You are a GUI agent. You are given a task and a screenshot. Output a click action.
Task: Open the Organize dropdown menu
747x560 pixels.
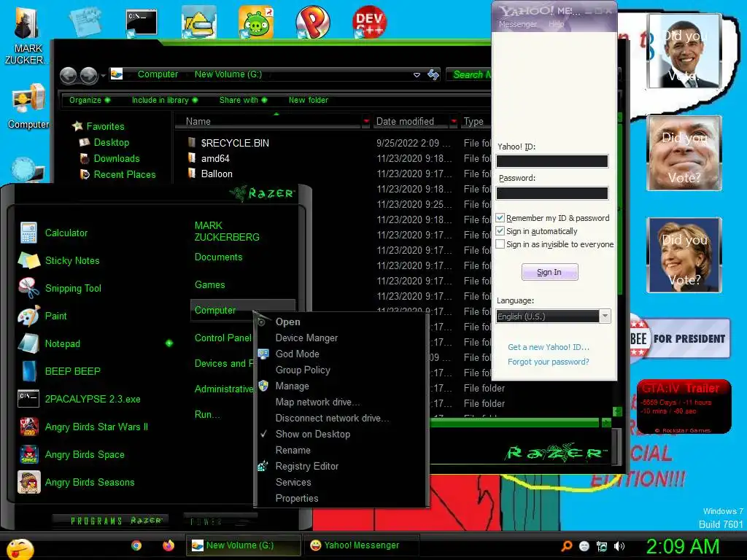90,100
